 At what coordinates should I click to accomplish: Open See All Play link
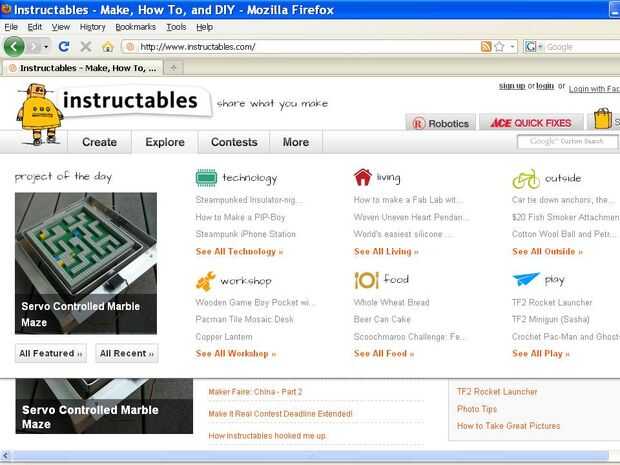click(x=541, y=353)
